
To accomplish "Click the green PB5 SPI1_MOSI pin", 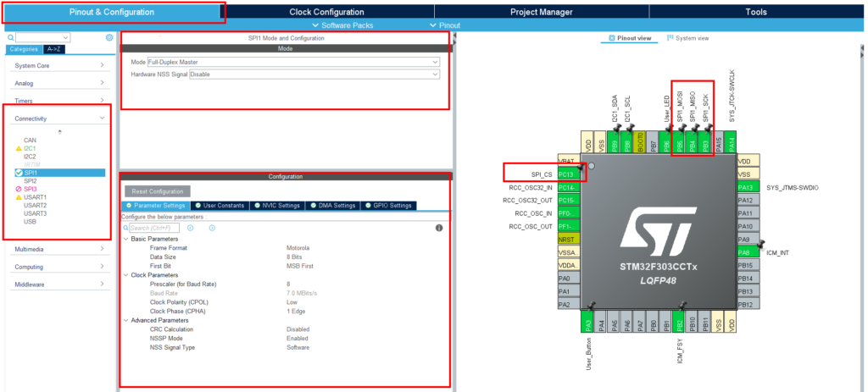I will 680,142.
